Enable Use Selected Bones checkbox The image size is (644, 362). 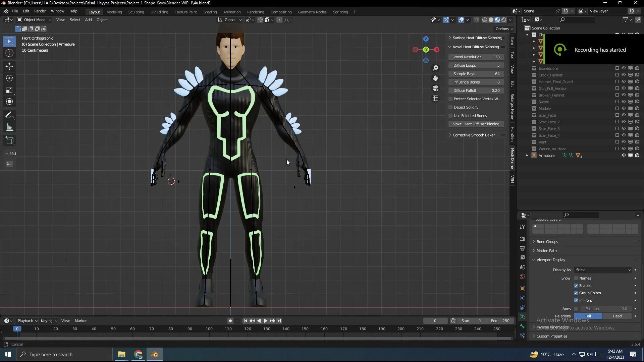(x=451, y=116)
